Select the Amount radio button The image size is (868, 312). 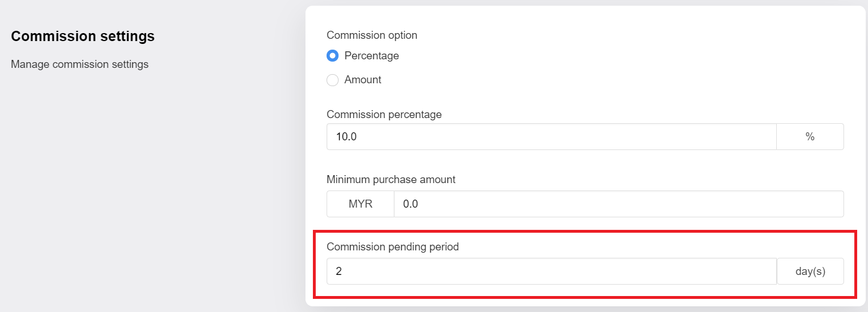tap(332, 80)
